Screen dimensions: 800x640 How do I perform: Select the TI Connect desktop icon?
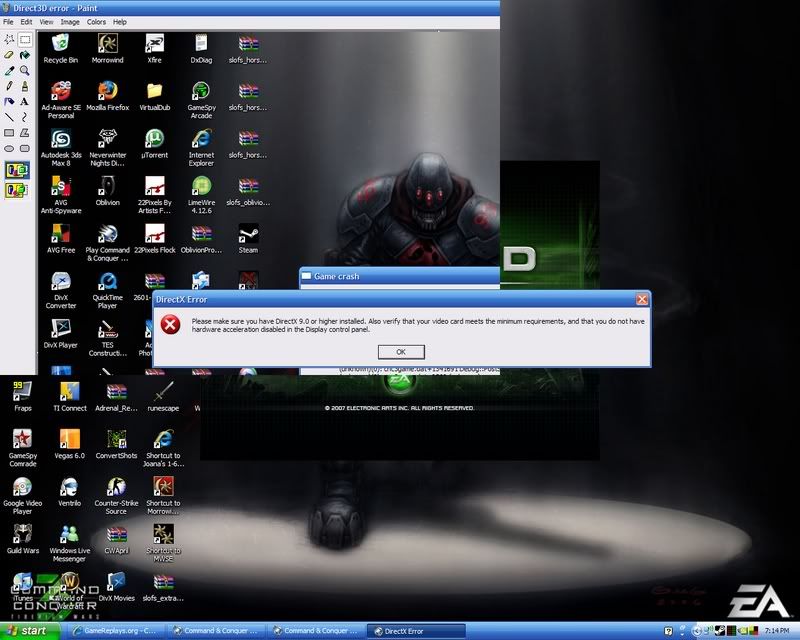[70, 397]
